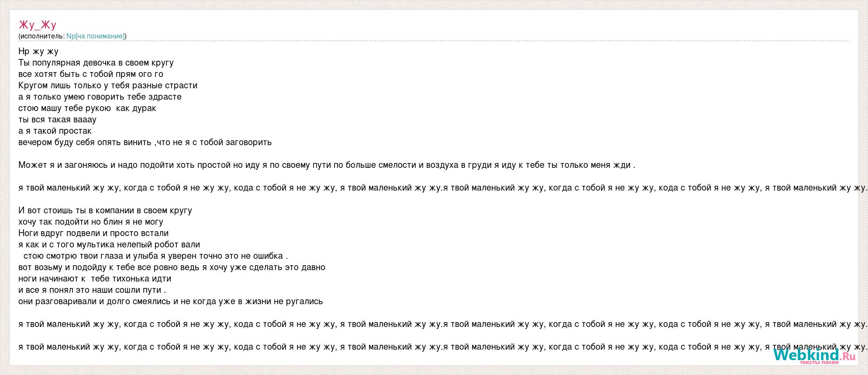Click the line starting Ты популярная девочка
Screen dimensions: 868x375
pyautogui.click(x=96, y=63)
